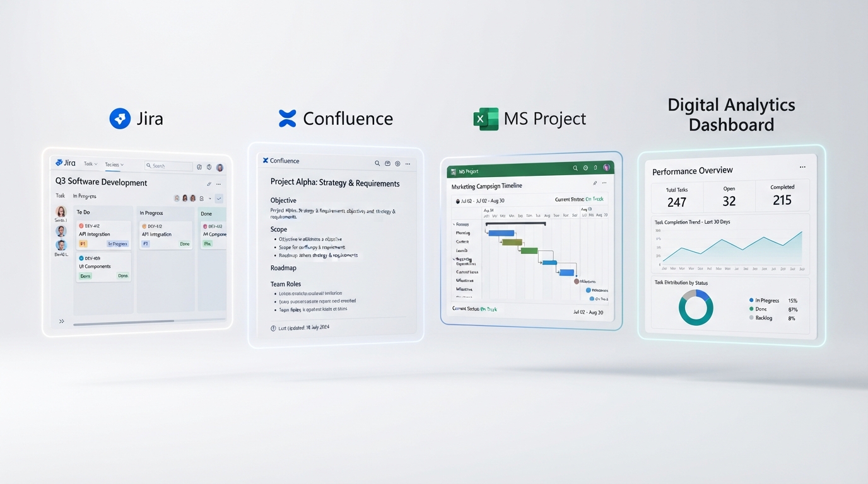Viewport: 868px width, 484px height.
Task: Click the donut chart in Task Distribution by Status
Action: coord(696,308)
